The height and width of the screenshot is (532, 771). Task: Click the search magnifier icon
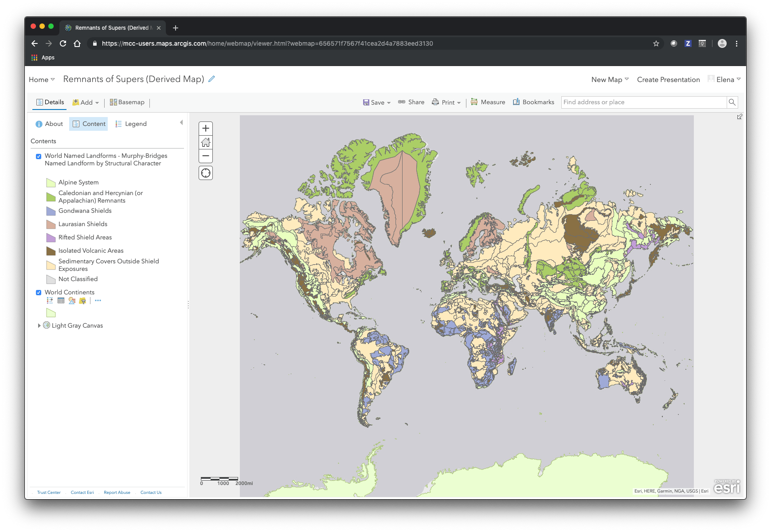click(x=732, y=102)
